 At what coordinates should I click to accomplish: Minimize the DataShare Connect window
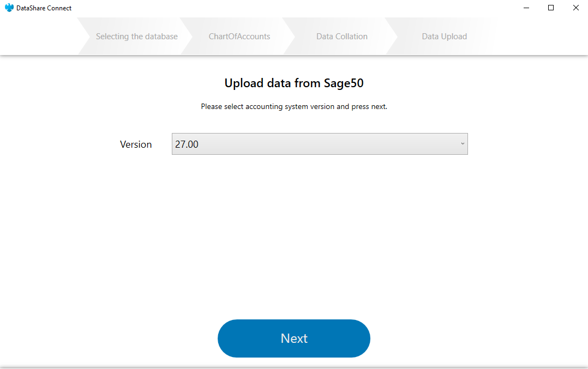click(526, 8)
